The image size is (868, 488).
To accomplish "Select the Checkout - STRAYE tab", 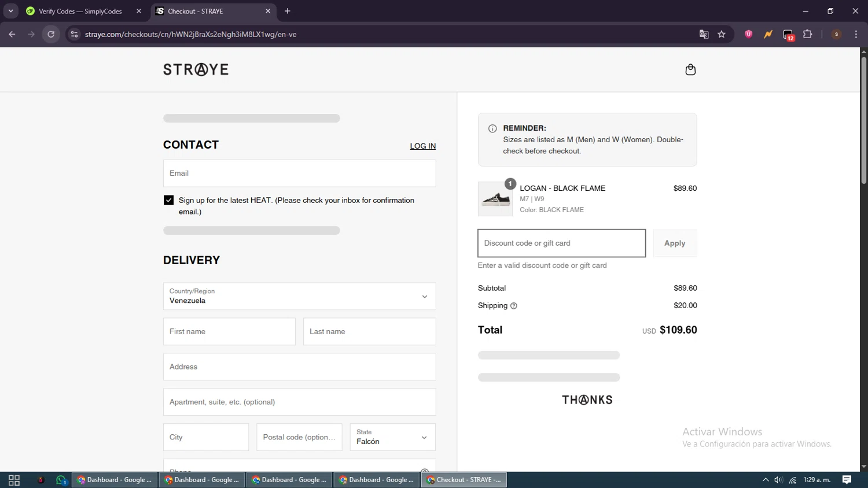I will [x=213, y=11].
